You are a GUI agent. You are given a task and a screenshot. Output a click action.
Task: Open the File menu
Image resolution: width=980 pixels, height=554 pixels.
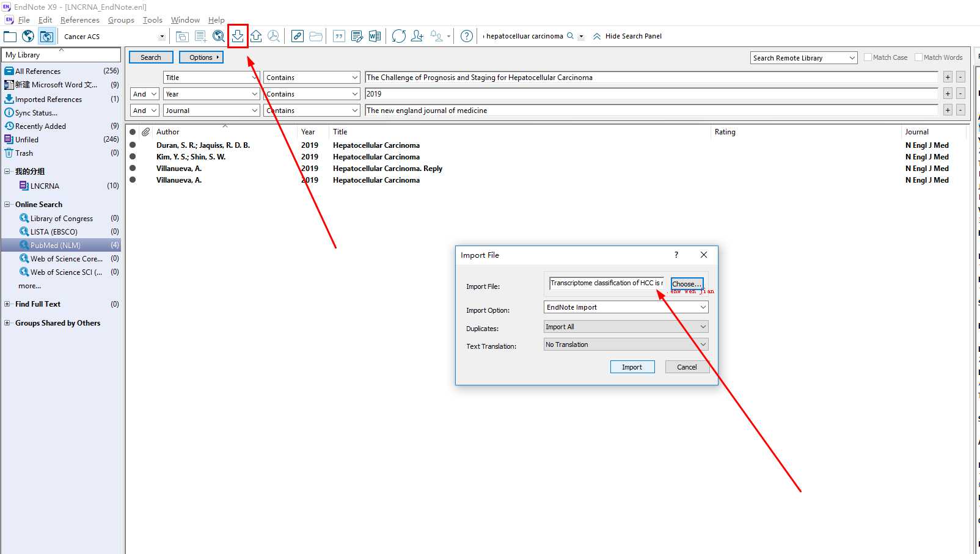coord(24,20)
